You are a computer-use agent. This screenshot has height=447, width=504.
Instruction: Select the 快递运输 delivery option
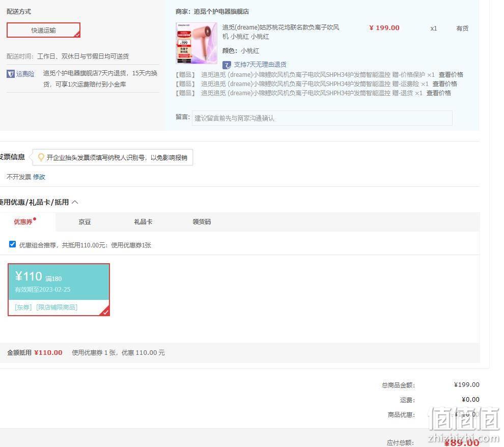tap(43, 30)
